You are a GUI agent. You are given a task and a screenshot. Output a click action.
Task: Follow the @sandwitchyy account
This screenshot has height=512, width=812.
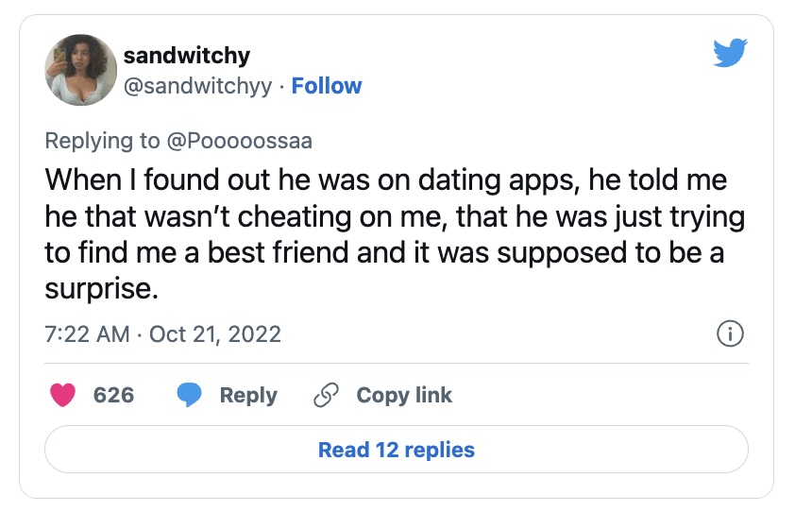pos(327,86)
